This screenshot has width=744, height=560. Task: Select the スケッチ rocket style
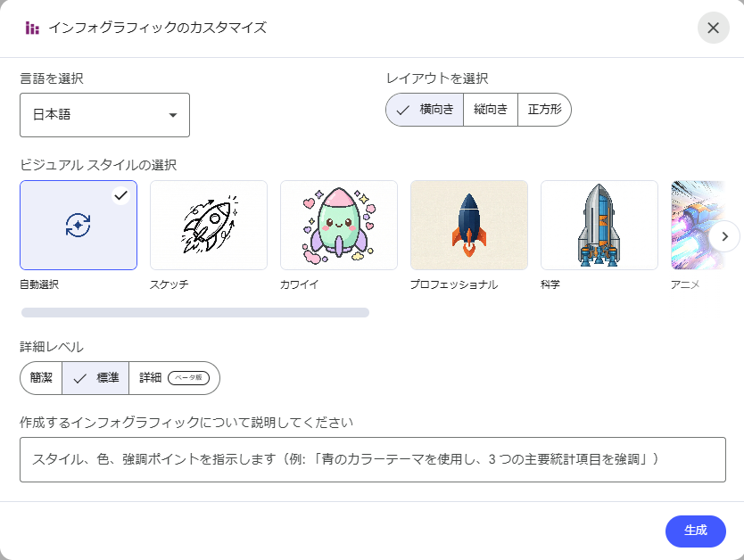pyautogui.click(x=209, y=225)
